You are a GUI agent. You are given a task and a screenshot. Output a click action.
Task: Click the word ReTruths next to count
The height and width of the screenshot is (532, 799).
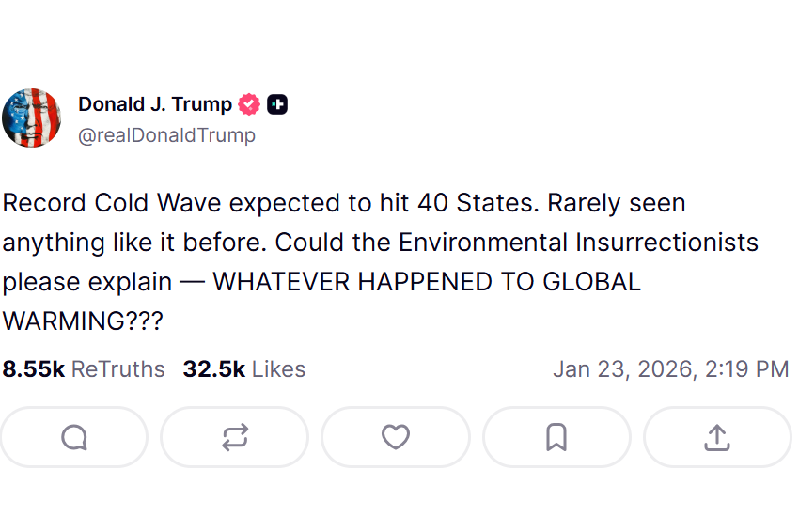117,369
